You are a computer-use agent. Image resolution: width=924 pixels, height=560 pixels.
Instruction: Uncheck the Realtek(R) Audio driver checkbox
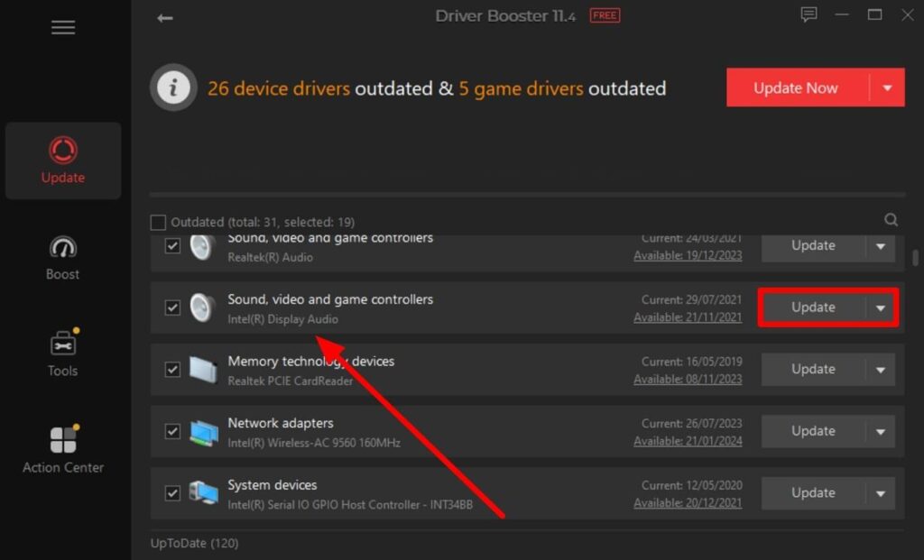[x=172, y=245]
